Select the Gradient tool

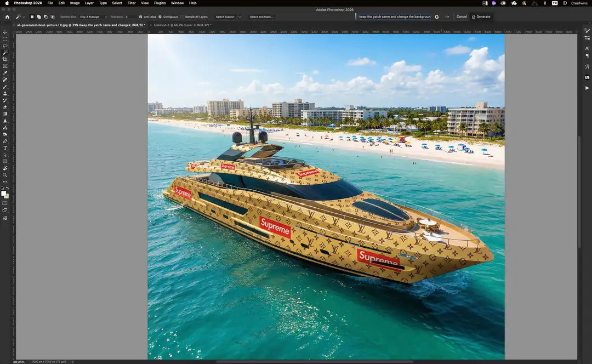(5, 113)
